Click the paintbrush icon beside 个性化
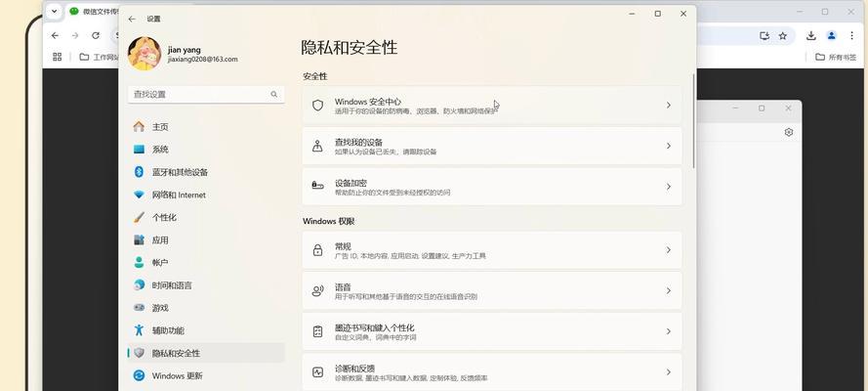The height and width of the screenshot is (391, 868). click(x=139, y=218)
